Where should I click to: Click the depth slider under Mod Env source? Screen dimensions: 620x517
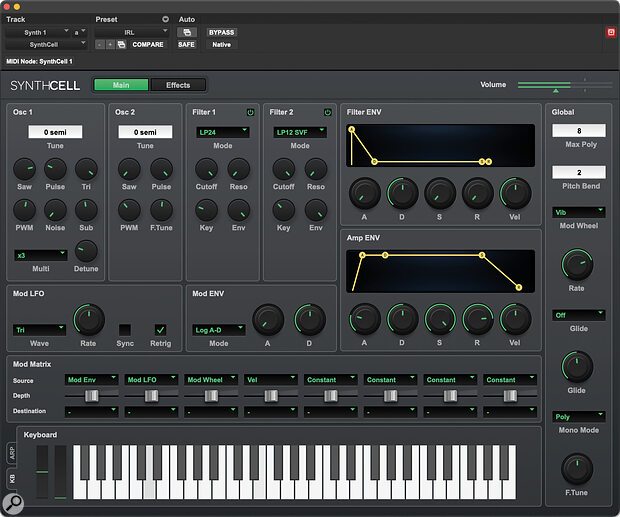coord(91,395)
